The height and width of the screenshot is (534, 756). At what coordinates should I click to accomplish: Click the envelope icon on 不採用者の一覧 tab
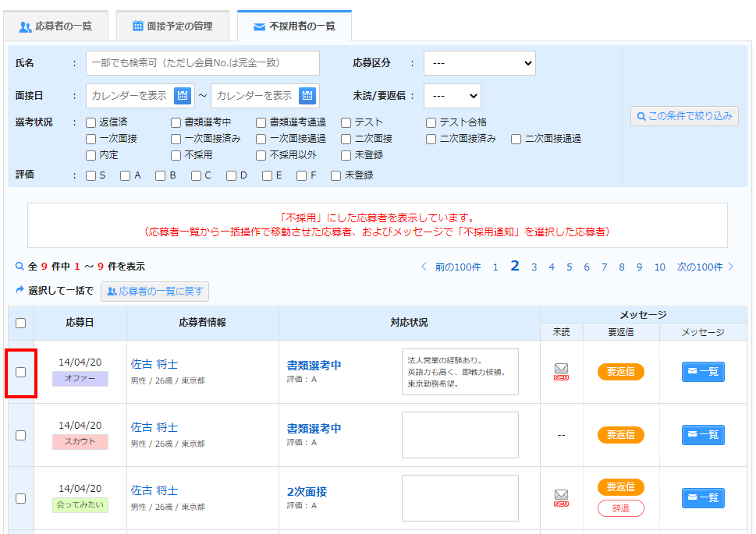pyautogui.click(x=259, y=27)
